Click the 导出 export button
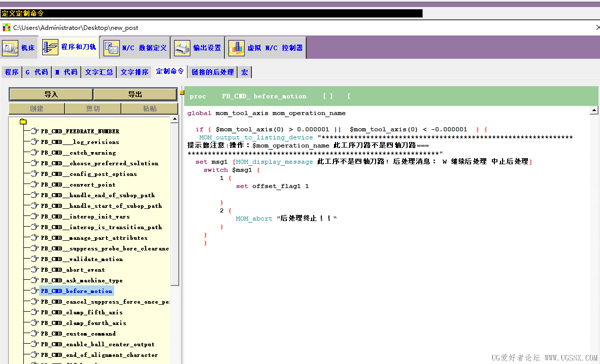600x364 pixels. pos(135,94)
